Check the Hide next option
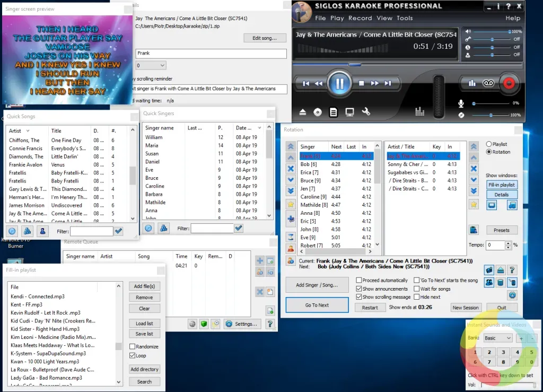The height and width of the screenshot is (392, 543). pyautogui.click(x=417, y=297)
